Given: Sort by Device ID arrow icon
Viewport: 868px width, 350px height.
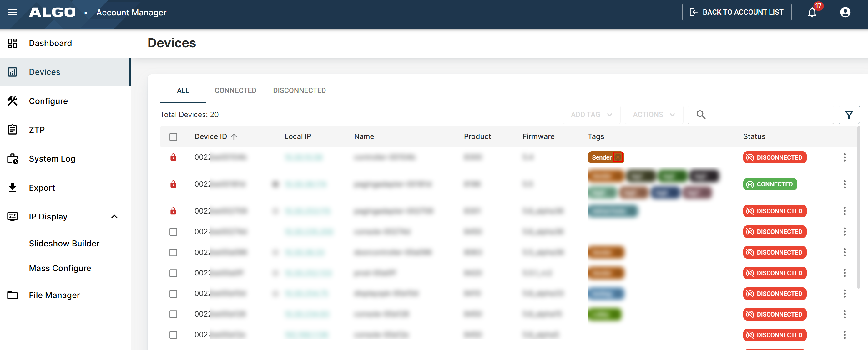Looking at the screenshot, I should (234, 137).
